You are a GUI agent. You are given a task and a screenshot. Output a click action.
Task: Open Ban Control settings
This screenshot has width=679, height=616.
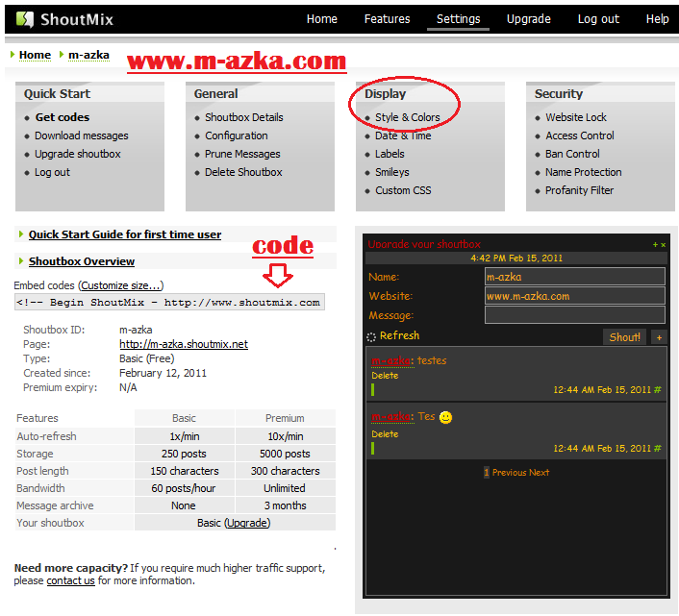click(572, 154)
